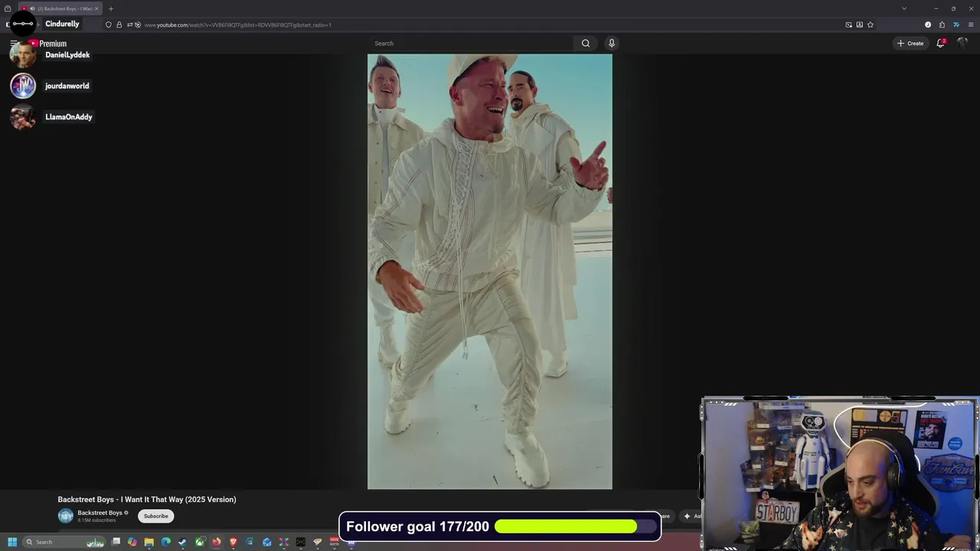Switch to the Backstreet Boys tab

click(x=60, y=8)
